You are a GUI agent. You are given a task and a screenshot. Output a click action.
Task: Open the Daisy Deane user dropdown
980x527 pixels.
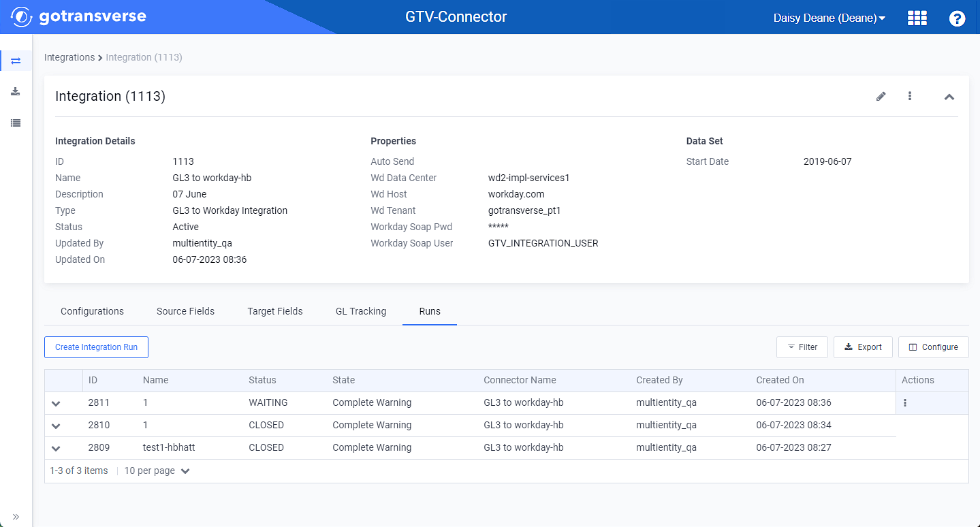(829, 18)
